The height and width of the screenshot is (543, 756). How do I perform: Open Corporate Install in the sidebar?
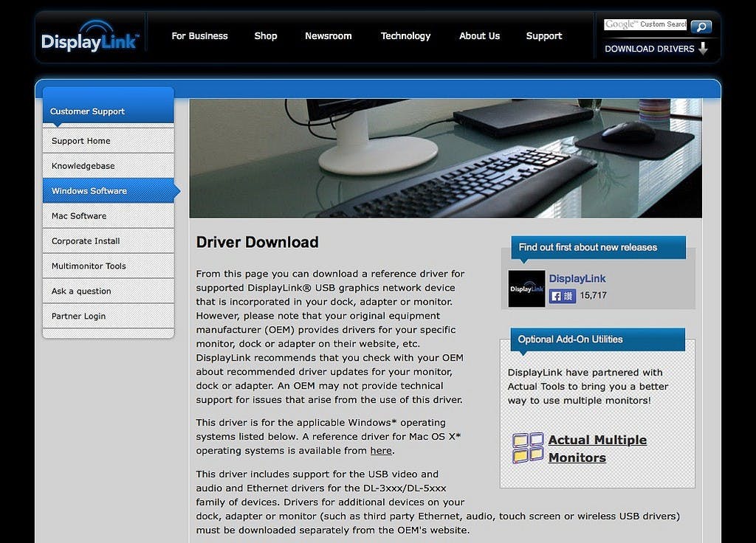[x=108, y=241]
